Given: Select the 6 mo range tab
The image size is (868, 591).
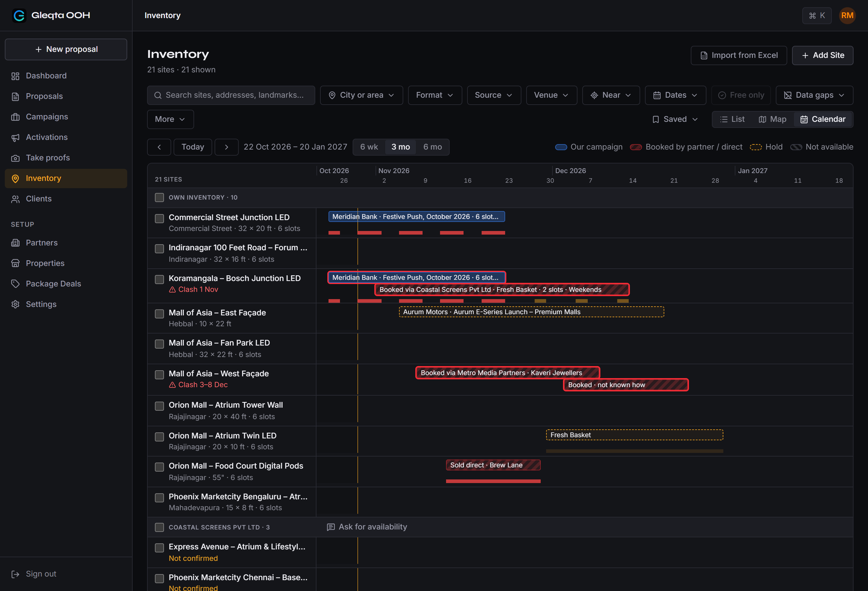Looking at the screenshot, I should (x=432, y=147).
